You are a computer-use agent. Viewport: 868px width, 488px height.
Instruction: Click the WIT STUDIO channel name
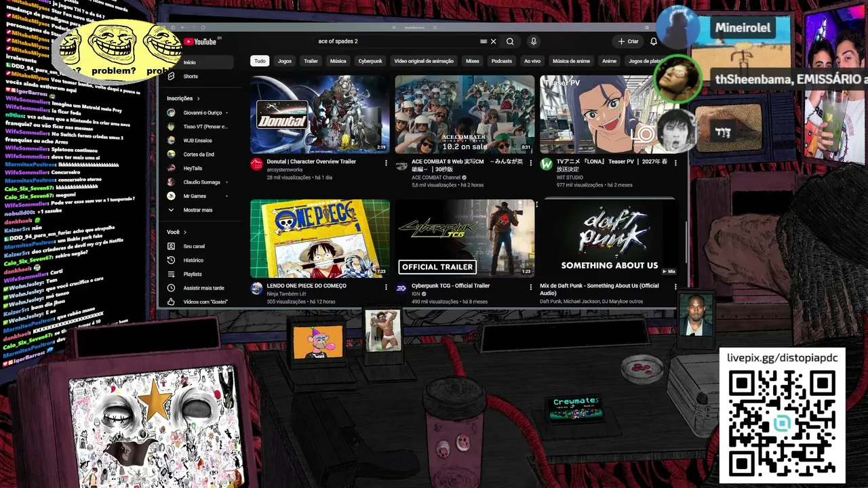[570, 178]
